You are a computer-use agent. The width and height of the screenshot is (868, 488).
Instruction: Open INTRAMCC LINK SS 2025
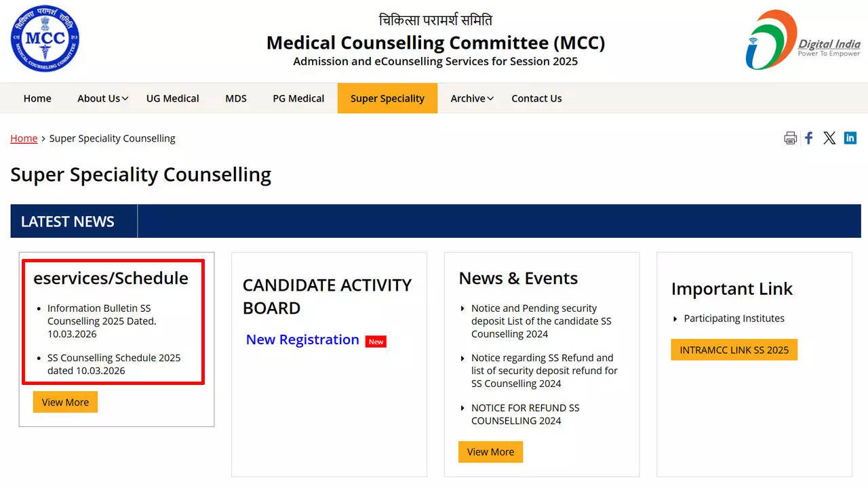[734, 350]
